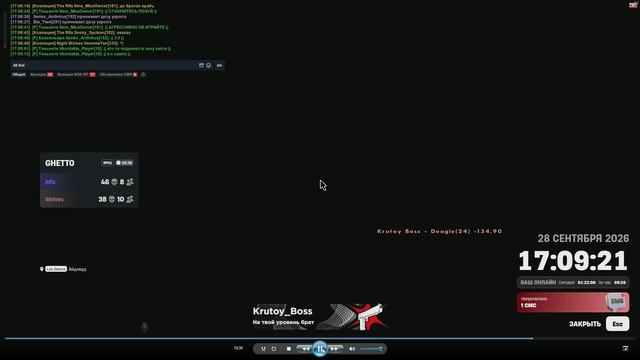The height and width of the screenshot is (360, 640).
Task: Click the Rifa team row in GHETTO panel
Action: coord(89,182)
